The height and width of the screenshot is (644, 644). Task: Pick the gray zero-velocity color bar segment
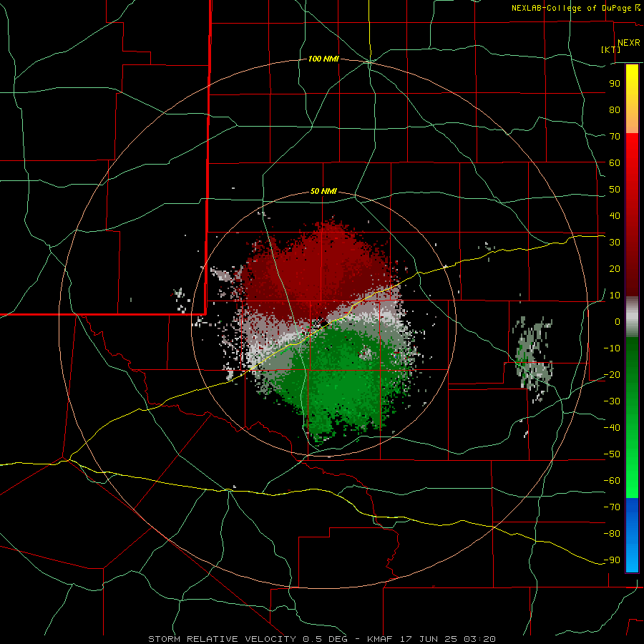(632, 317)
